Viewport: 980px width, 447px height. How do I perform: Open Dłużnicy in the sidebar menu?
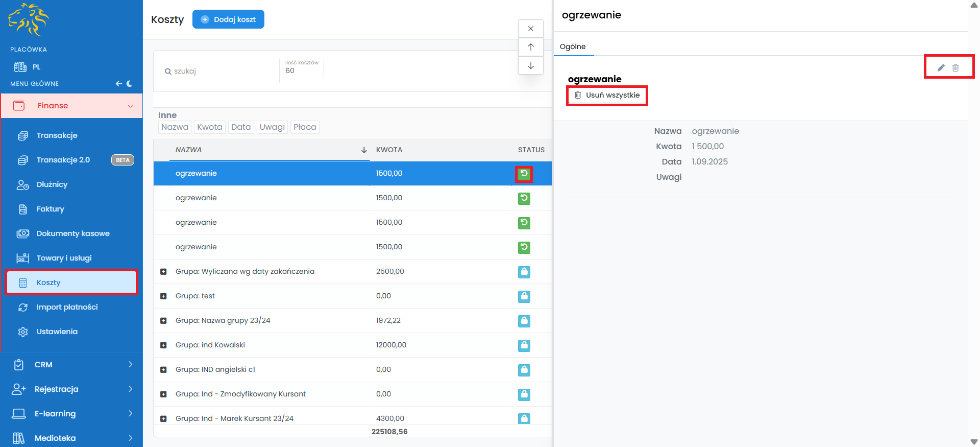coord(52,184)
